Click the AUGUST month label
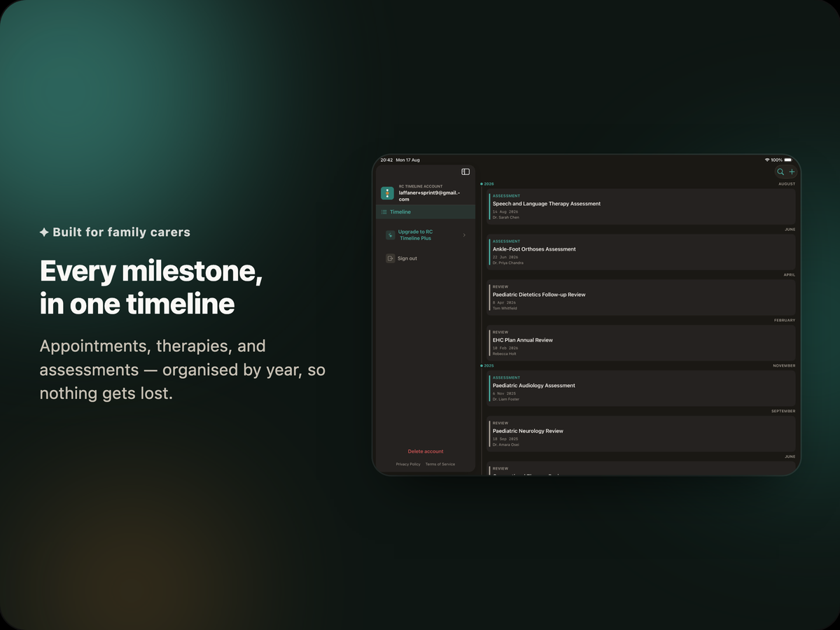This screenshot has height=630, width=840. (x=787, y=183)
